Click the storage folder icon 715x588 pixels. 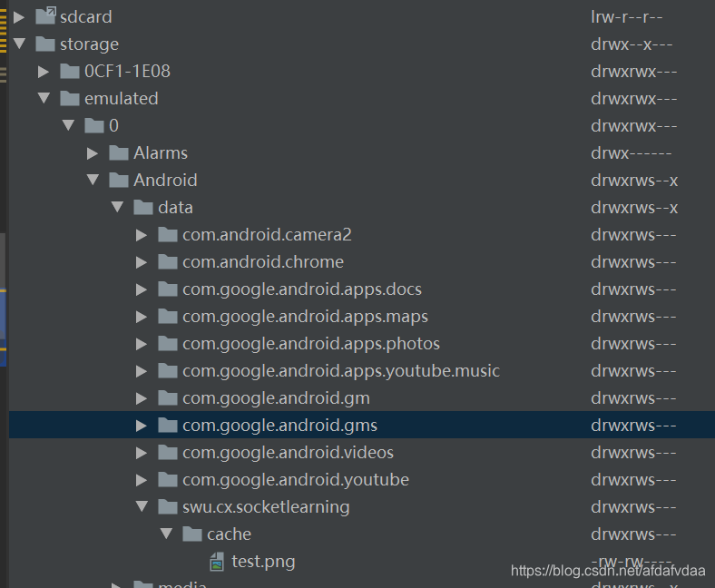click(45, 44)
